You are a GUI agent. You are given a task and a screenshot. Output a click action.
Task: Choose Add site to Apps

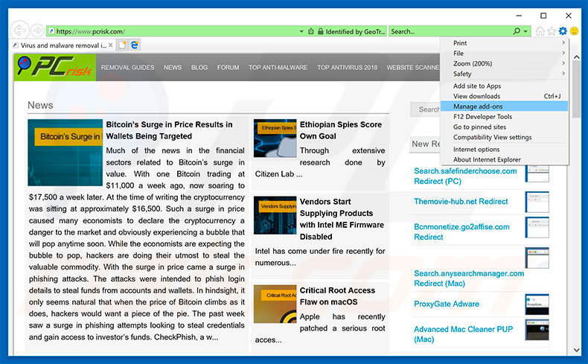(x=504, y=86)
